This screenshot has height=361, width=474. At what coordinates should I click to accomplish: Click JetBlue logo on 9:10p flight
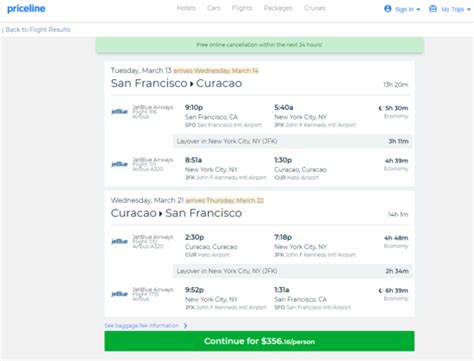(119, 111)
